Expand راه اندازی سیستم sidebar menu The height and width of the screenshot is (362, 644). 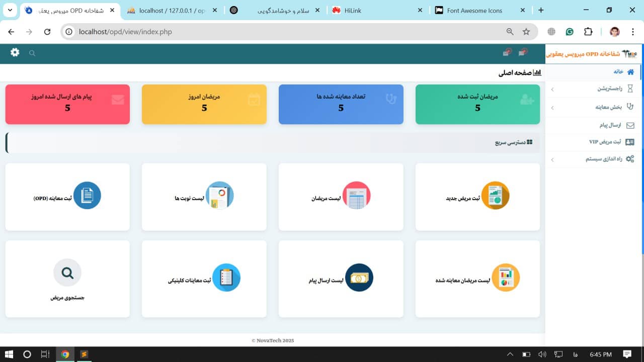point(594,159)
